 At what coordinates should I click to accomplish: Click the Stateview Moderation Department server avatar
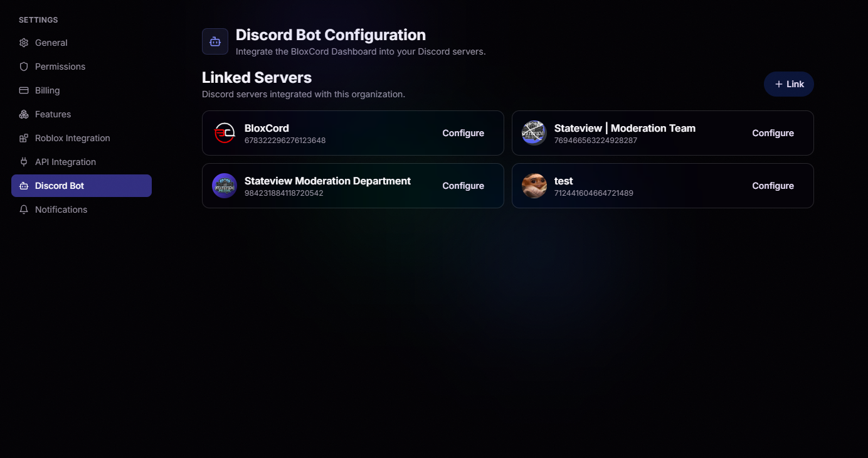(x=225, y=186)
